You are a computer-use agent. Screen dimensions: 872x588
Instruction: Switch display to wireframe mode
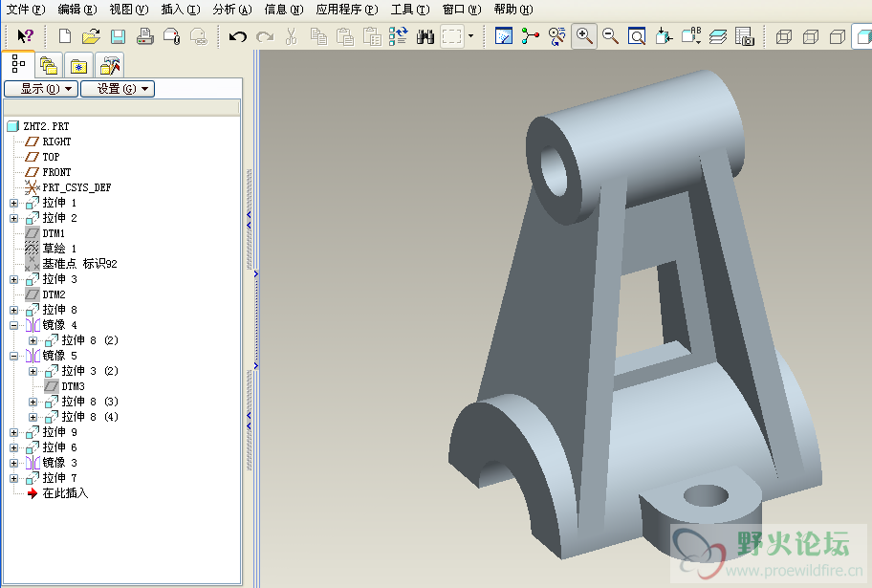coord(784,36)
